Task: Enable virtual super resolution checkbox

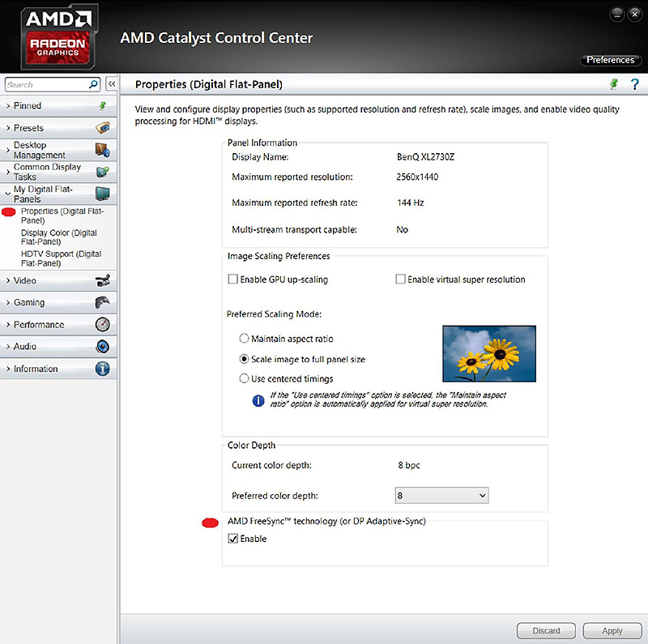Action: point(400,279)
